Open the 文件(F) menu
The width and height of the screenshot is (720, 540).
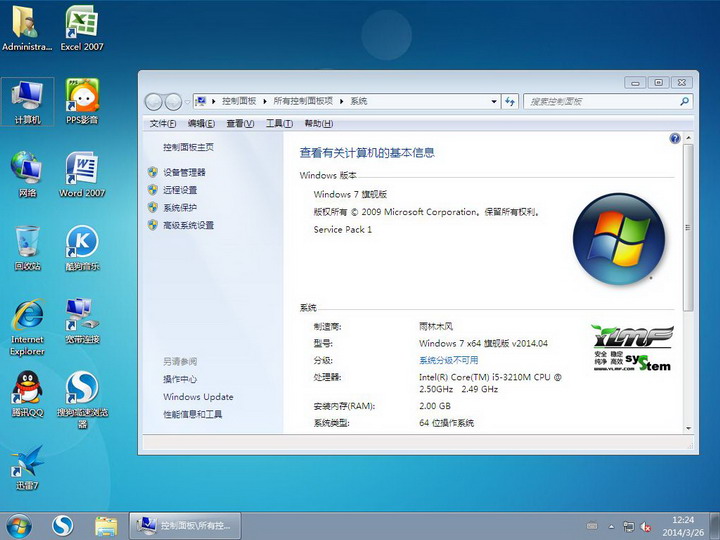coord(163,124)
